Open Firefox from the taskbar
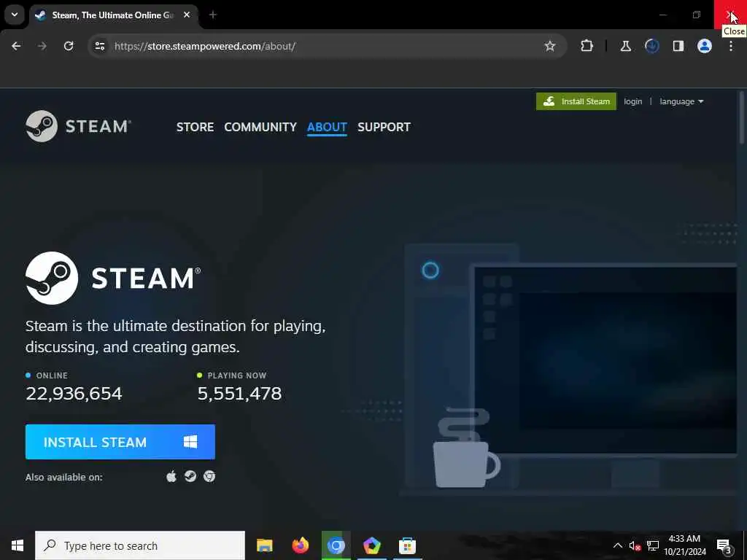747x560 pixels. (300, 545)
